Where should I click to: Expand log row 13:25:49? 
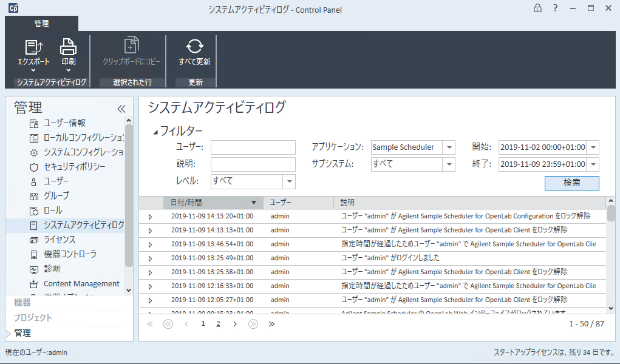pyautogui.click(x=150, y=258)
